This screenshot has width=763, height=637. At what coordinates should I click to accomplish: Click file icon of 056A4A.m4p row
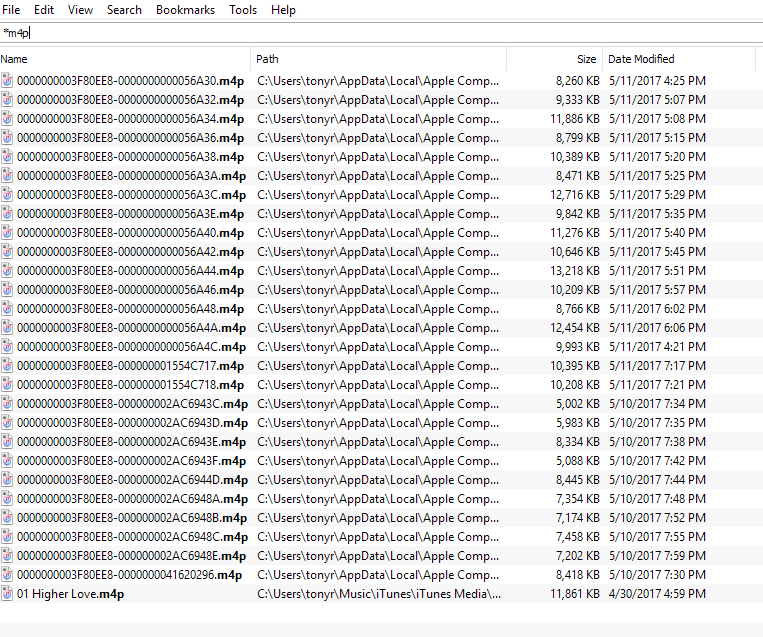(x=7, y=328)
